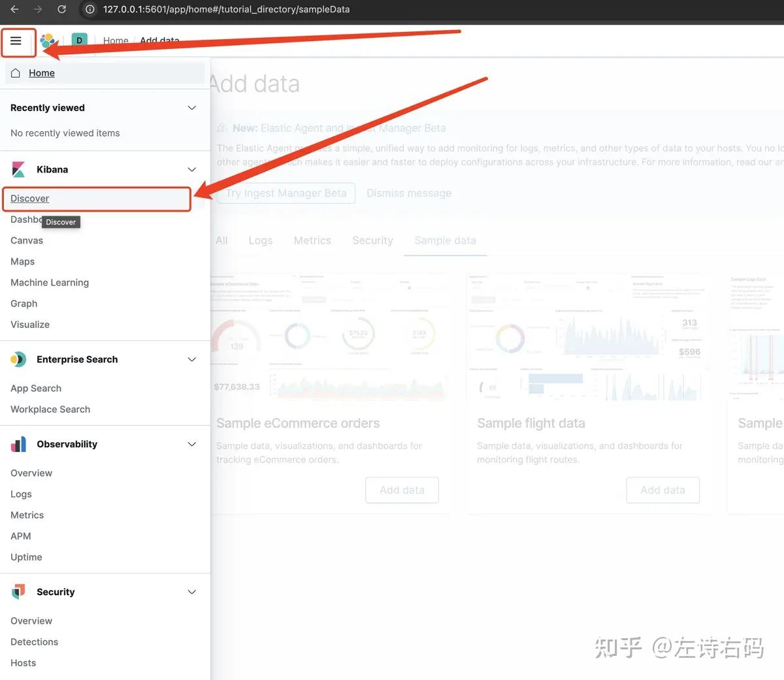This screenshot has height=680, width=784.
Task: Open Discover in Kibana menu
Action: tap(30, 199)
